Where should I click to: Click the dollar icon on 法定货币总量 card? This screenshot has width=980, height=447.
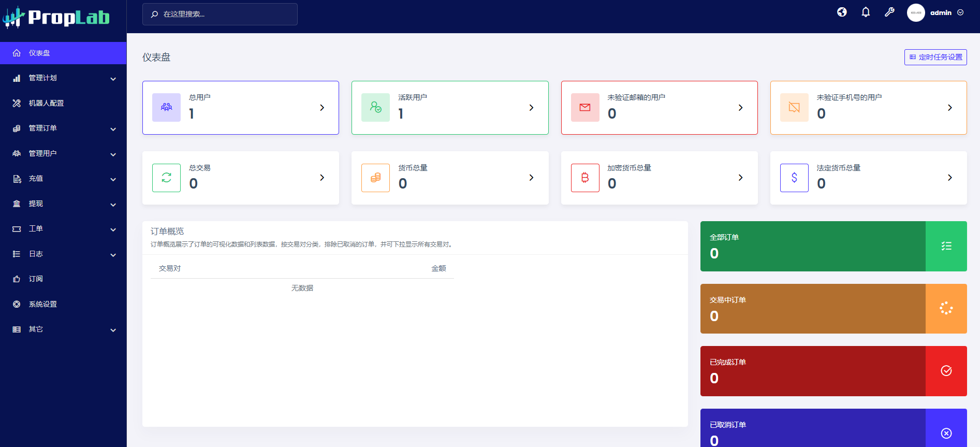(794, 178)
